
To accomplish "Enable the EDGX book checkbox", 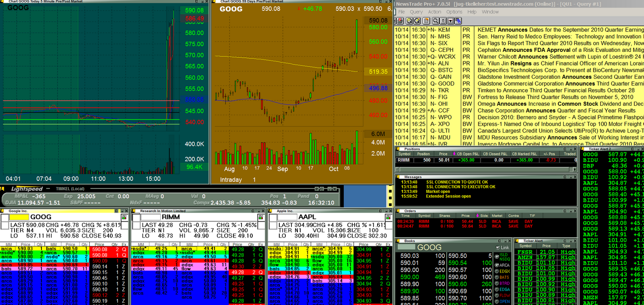I will click(x=497, y=271).
